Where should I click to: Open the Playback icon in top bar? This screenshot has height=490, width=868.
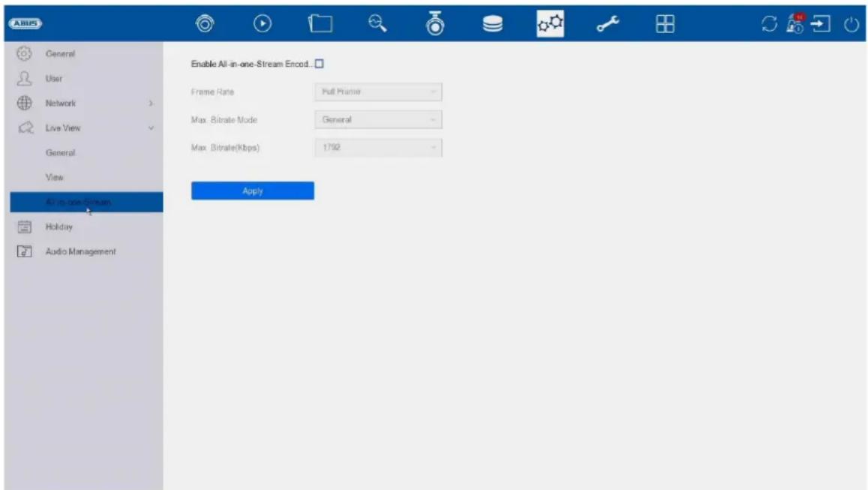pos(263,23)
